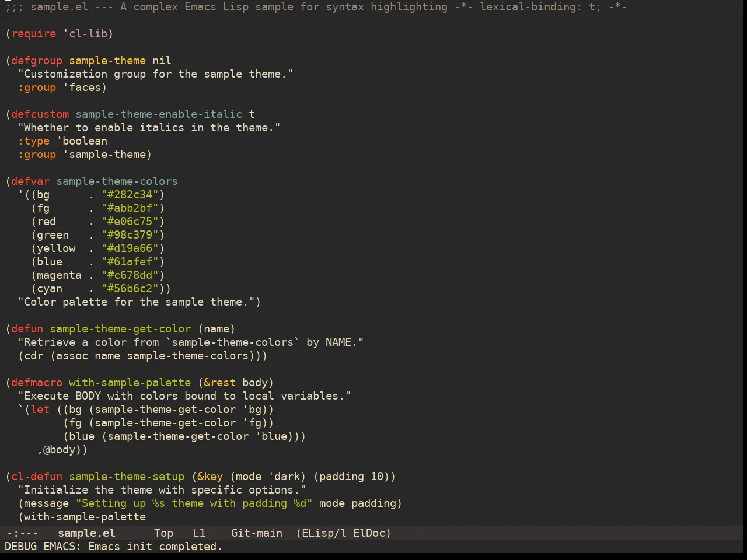This screenshot has width=747, height=560.
Task: Click 'ELisp/l' major mode indicator
Action: (324, 533)
